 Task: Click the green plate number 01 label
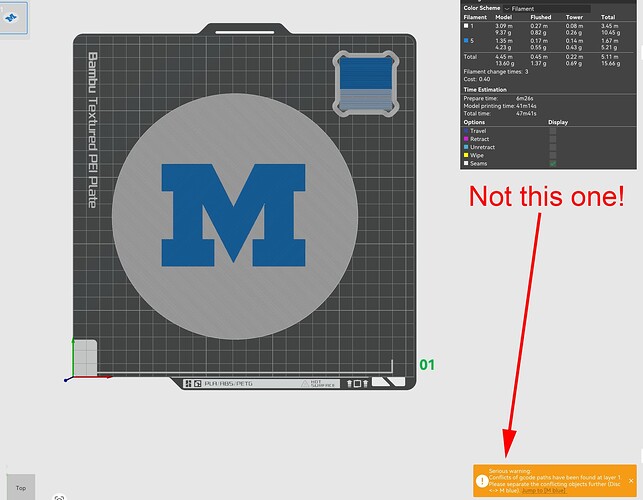point(427,365)
